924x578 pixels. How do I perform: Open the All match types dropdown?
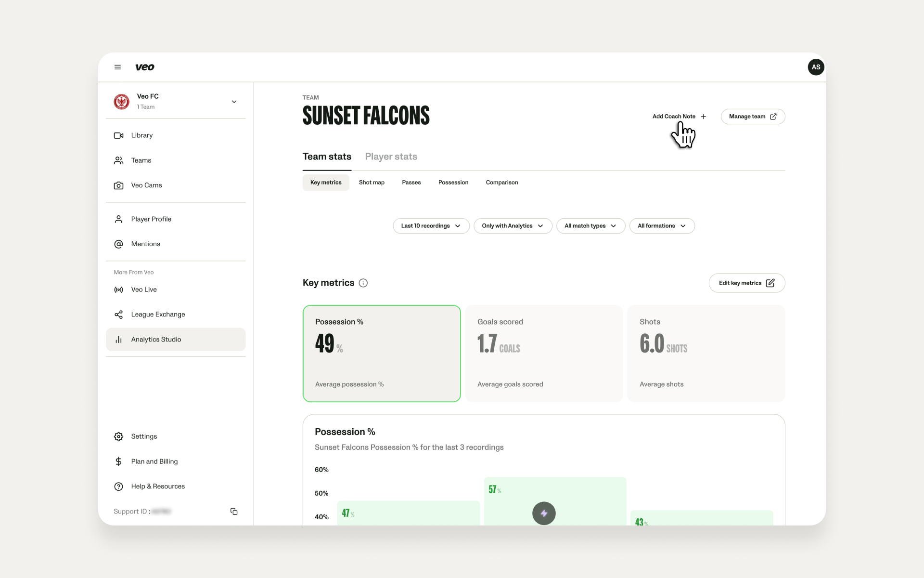click(x=590, y=226)
